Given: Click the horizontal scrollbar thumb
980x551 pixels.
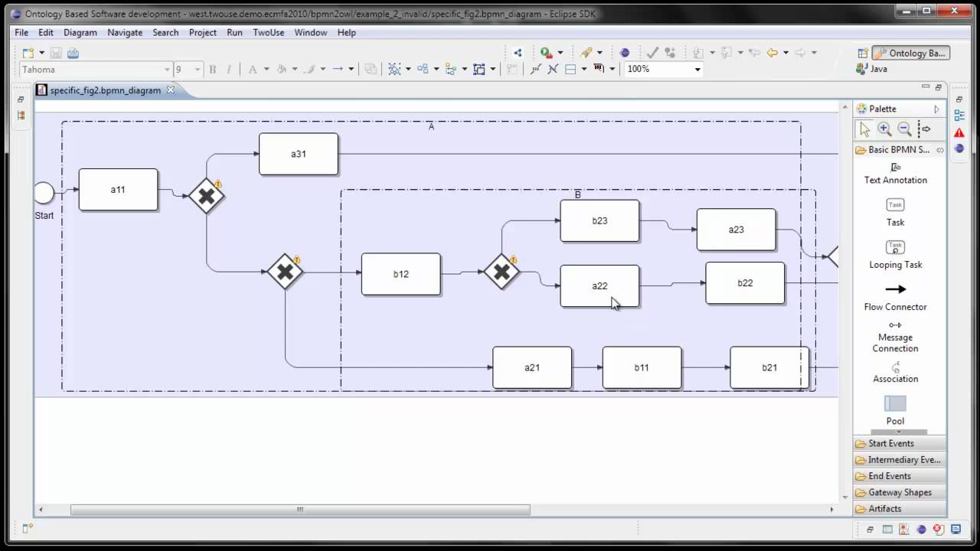Looking at the screenshot, I should tap(300, 510).
